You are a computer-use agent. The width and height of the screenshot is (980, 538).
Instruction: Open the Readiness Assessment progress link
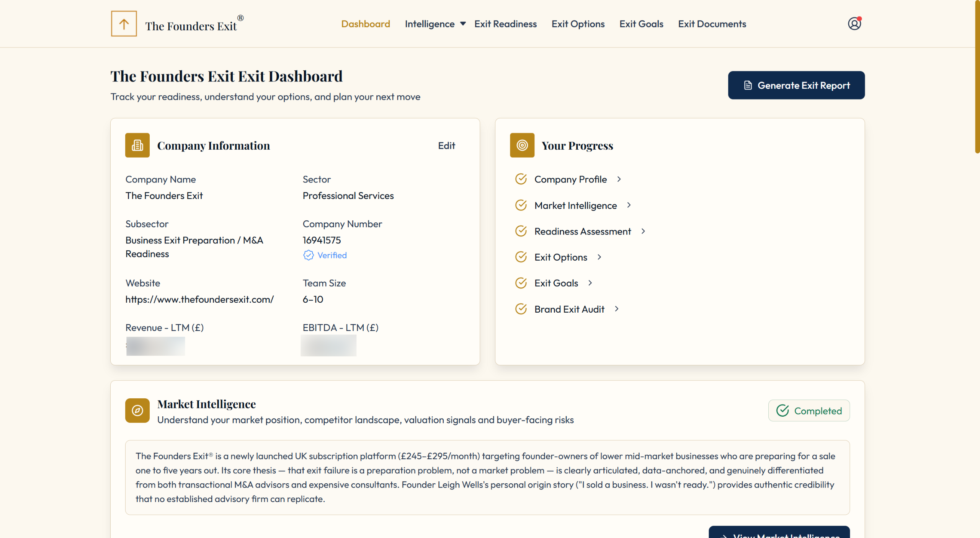click(583, 231)
